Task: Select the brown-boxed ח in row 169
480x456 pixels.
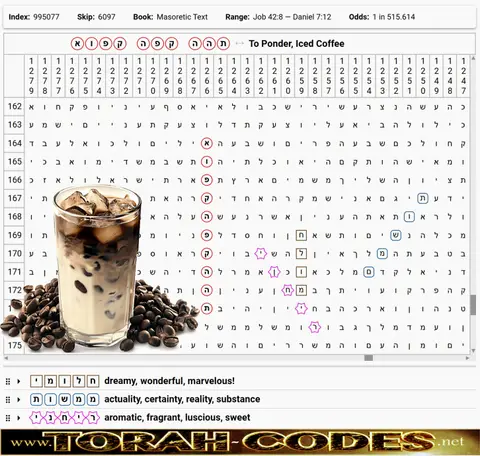Action: [x=301, y=235]
